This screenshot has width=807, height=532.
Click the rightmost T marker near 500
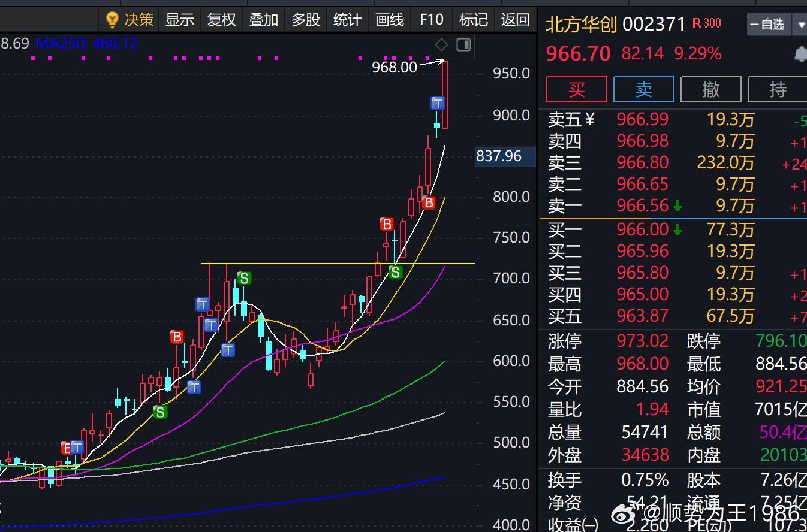point(76,447)
